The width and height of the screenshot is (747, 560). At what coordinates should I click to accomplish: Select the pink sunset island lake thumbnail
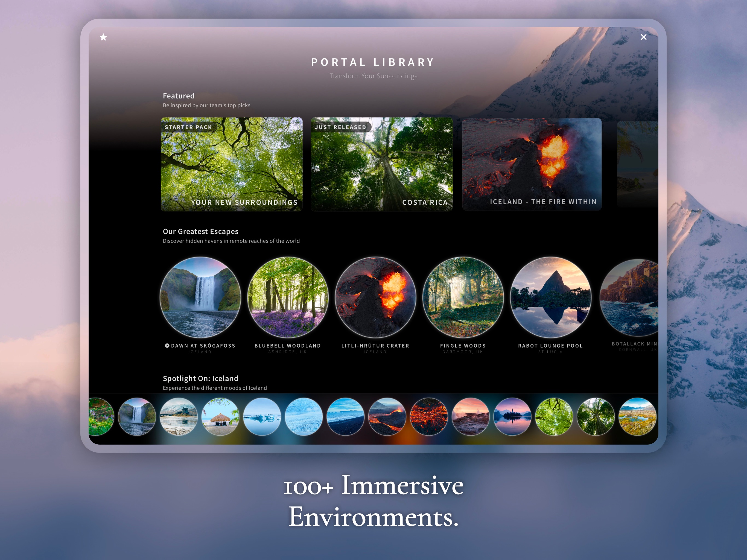(512, 416)
